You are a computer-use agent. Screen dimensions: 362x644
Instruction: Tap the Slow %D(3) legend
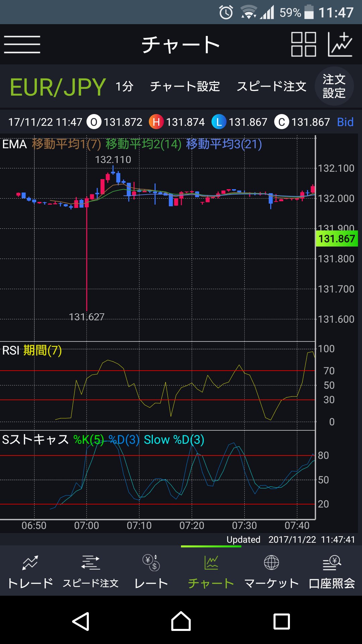coord(174,440)
